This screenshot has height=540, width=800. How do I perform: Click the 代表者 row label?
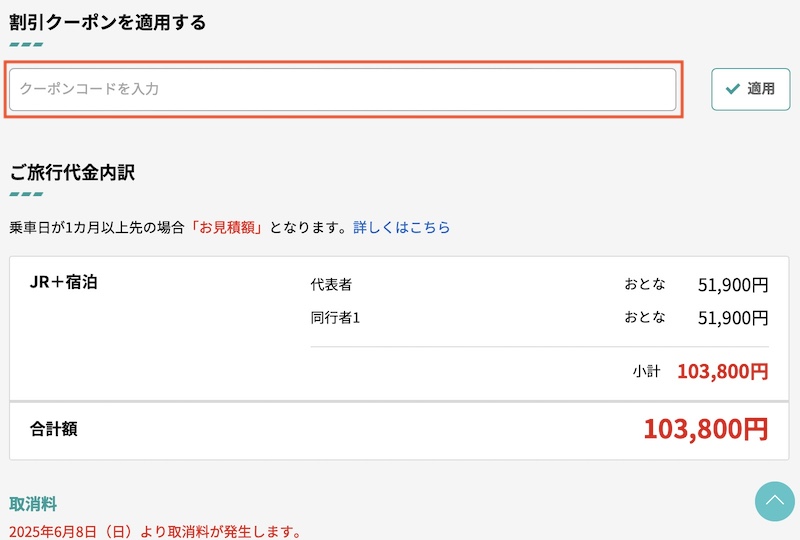[331, 285]
